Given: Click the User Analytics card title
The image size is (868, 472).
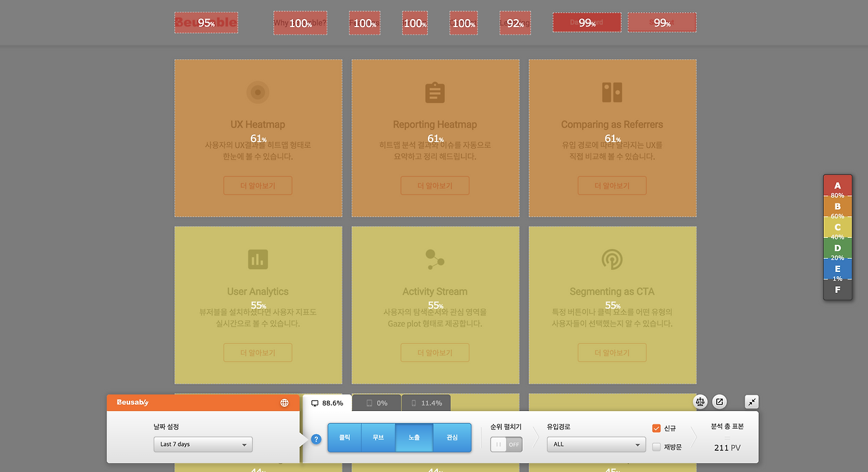Looking at the screenshot, I should (x=258, y=292).
